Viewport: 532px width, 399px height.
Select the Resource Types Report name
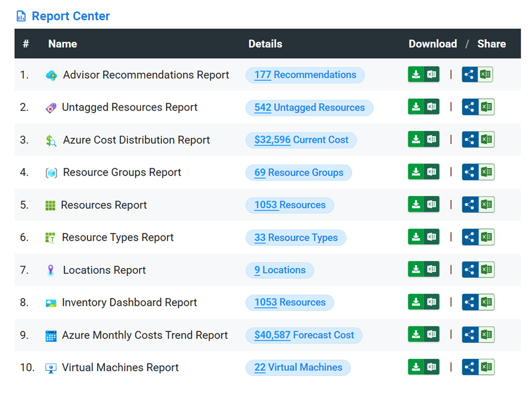[118, 237]
